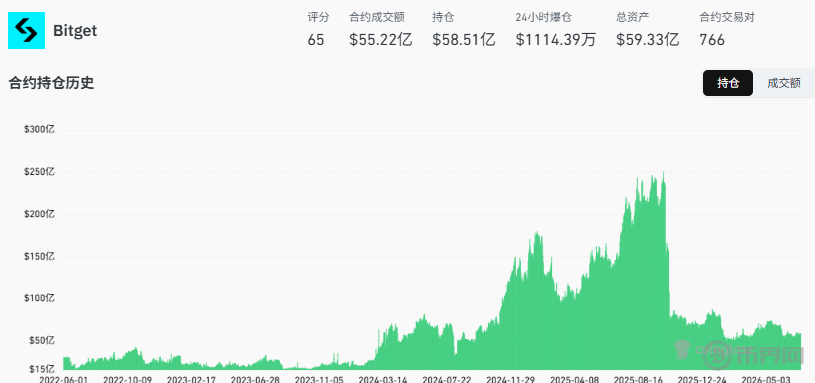815x383 pixels.
Task: Click the 2025-12-24 date label
Action: [702, 379]
